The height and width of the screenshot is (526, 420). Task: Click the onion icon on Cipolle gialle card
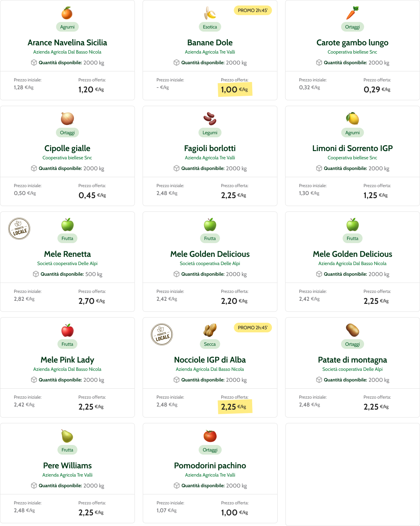point(67,119)
